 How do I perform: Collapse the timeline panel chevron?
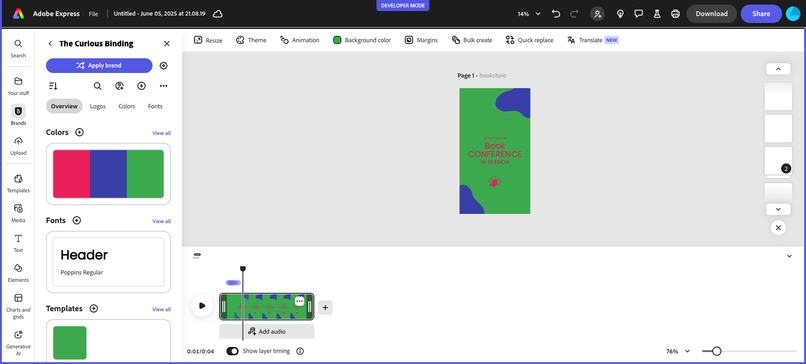tap(789, 256)
